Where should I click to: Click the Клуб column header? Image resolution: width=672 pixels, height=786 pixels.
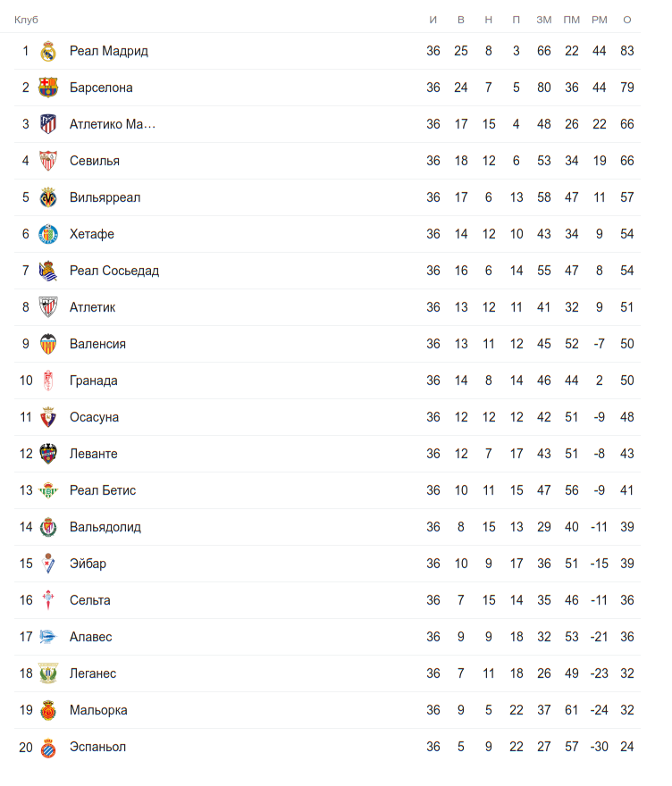pyautogui.click(x=26, y=20)
